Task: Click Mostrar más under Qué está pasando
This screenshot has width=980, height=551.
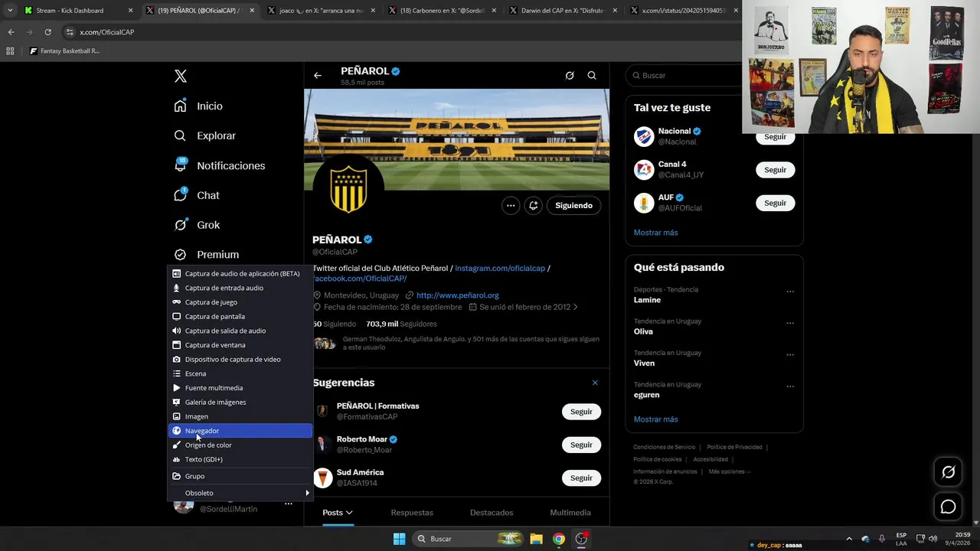Action: click(x=655, y=419)
